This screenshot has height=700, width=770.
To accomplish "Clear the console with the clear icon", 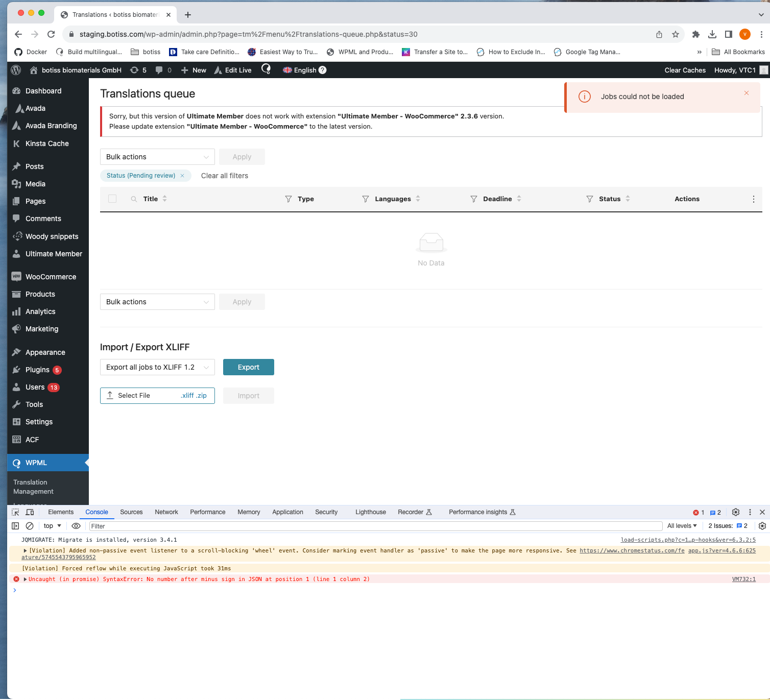I will pos(30,526).
